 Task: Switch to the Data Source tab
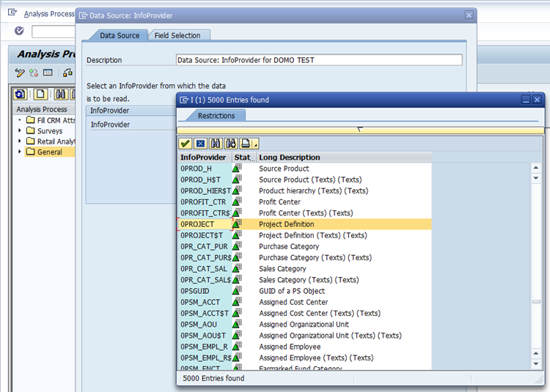pos(120,35)
